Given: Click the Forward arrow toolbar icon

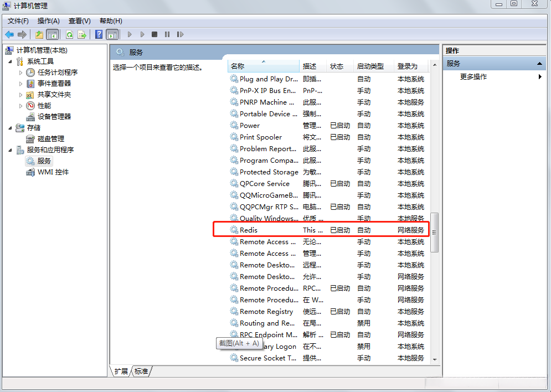Looking at the screenshot, I should click(x=22, y=34).
